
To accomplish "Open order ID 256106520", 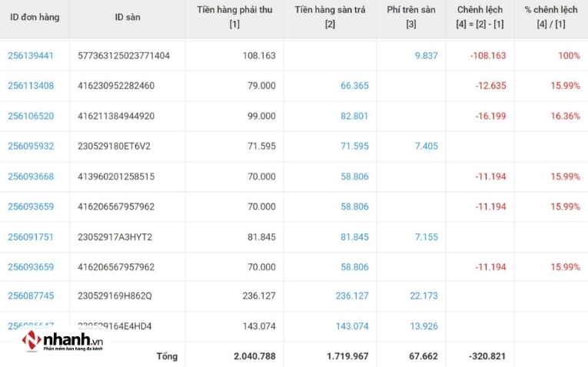I will 31,116.
